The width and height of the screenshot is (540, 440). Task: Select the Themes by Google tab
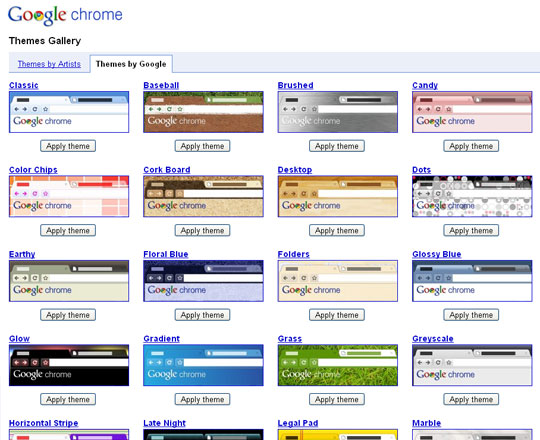pos(131,64)
